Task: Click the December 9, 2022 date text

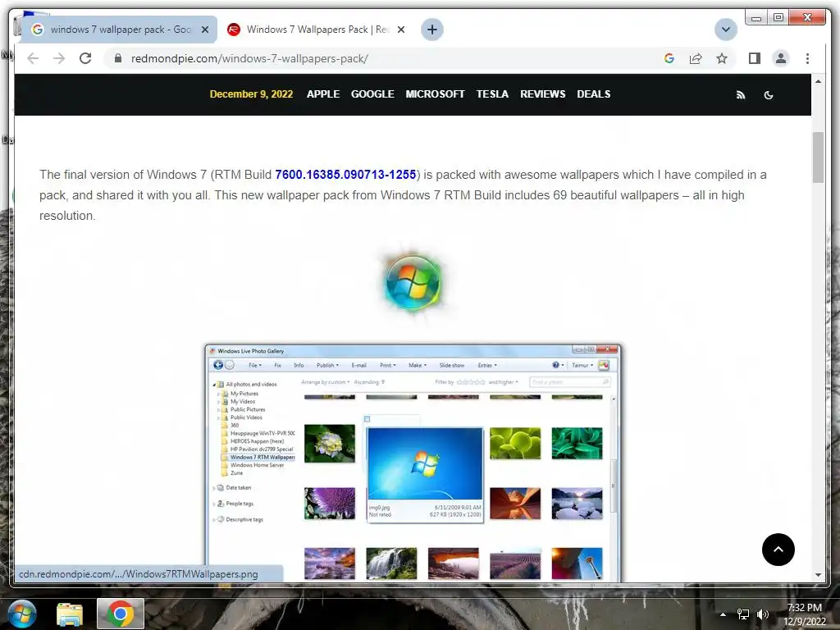Action: (251, 94)
